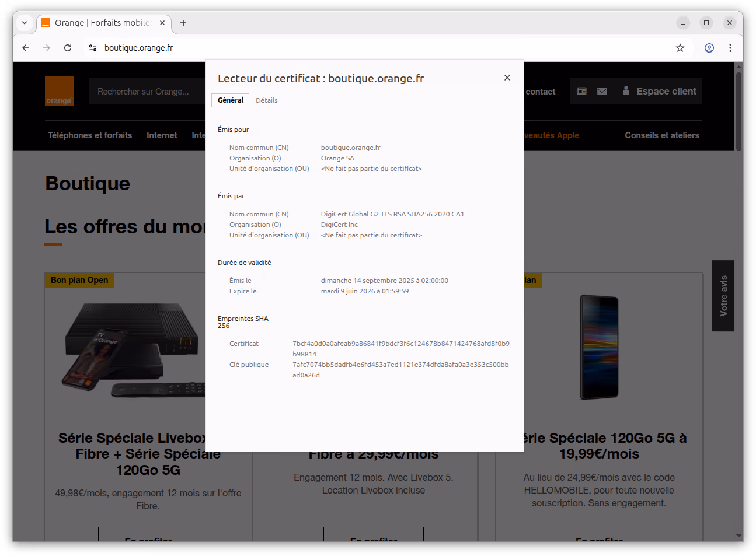Select the Général tab
Viewport: 756px width, 556px height.
click(x=231, y=100)
